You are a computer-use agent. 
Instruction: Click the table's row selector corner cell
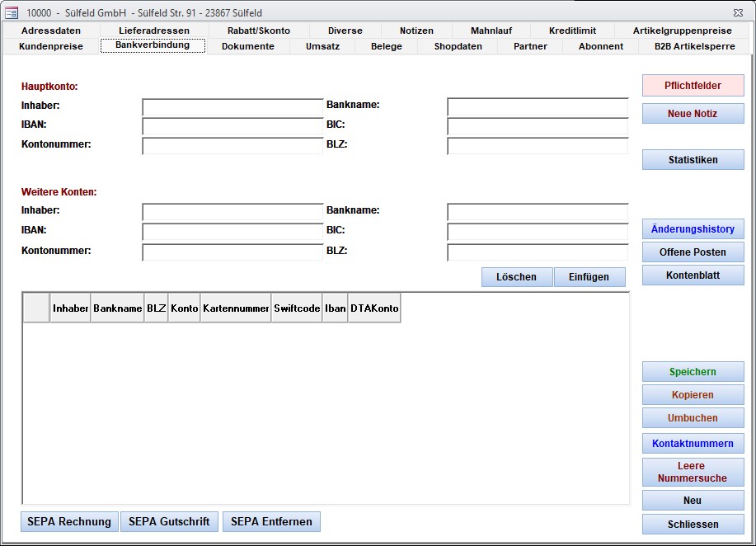(36, 308)
